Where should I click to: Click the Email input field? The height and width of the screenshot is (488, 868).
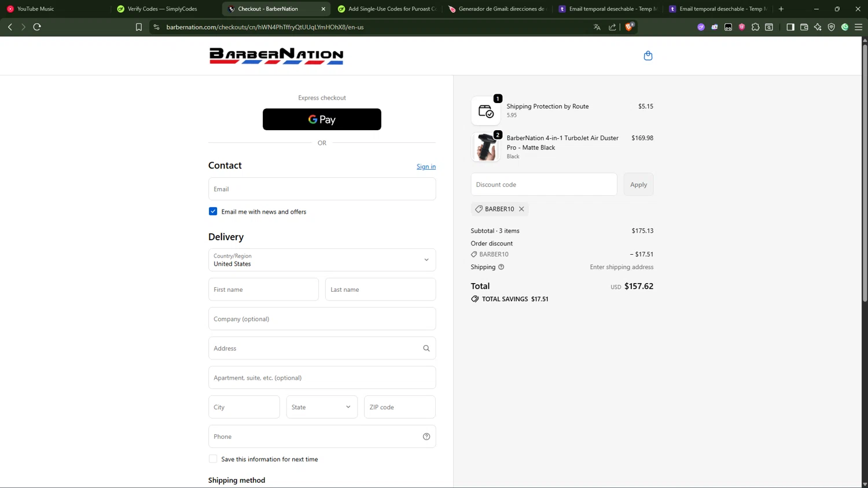tap(322, 189)
